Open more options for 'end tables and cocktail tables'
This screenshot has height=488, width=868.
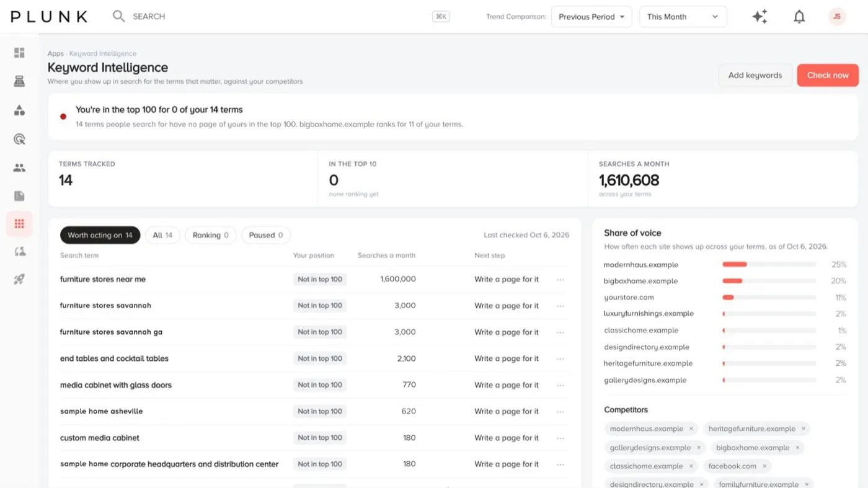click(560, 359)
